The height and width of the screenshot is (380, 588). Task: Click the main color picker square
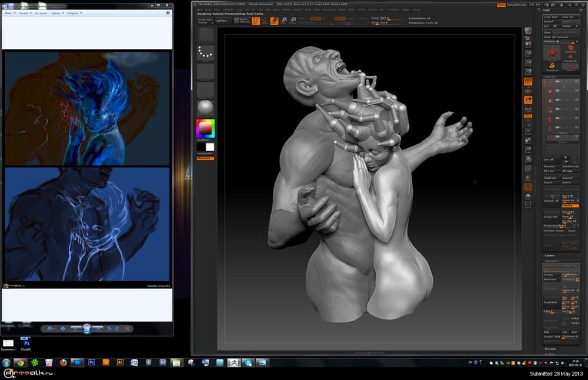205,128
